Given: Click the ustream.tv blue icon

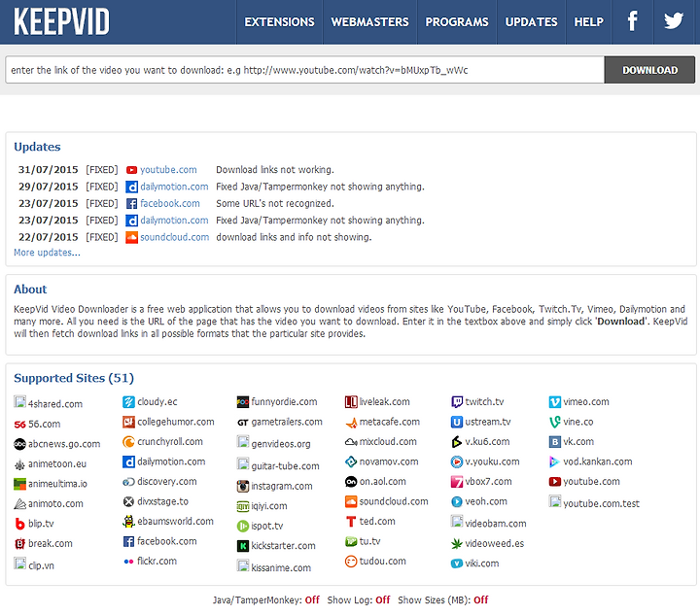Looking at the screenshot, I should tap(457, 422).
